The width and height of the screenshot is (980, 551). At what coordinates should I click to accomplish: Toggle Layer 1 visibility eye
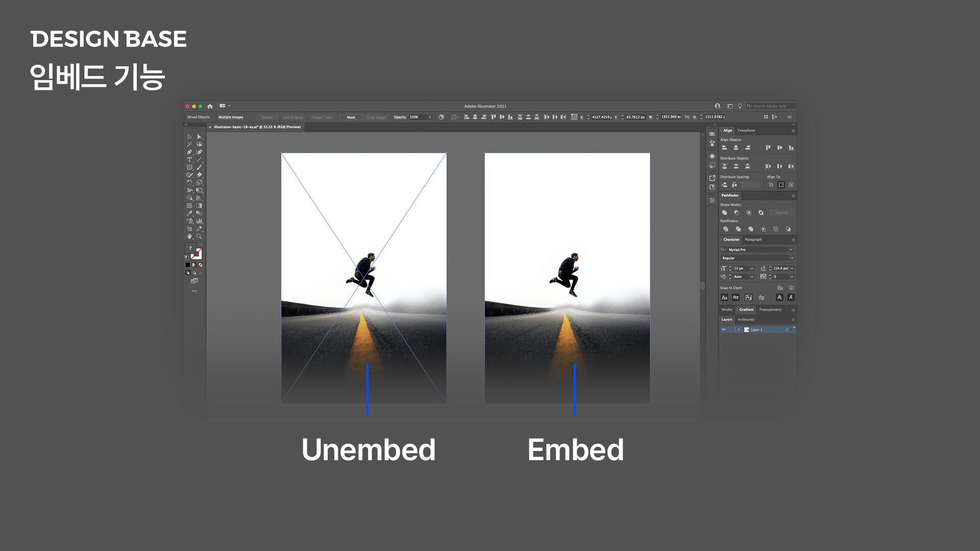coord(723,330)
